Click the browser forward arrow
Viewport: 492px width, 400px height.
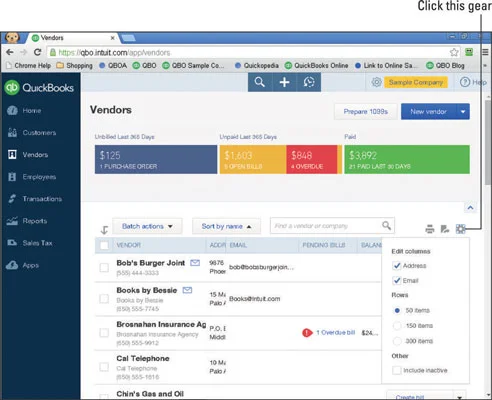[23, 52]
